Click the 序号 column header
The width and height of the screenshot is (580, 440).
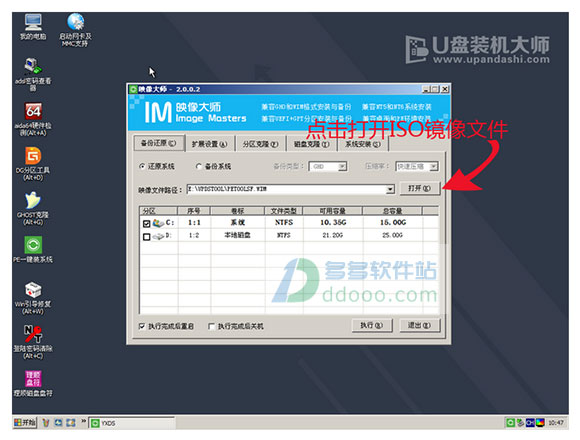[194, 211]
